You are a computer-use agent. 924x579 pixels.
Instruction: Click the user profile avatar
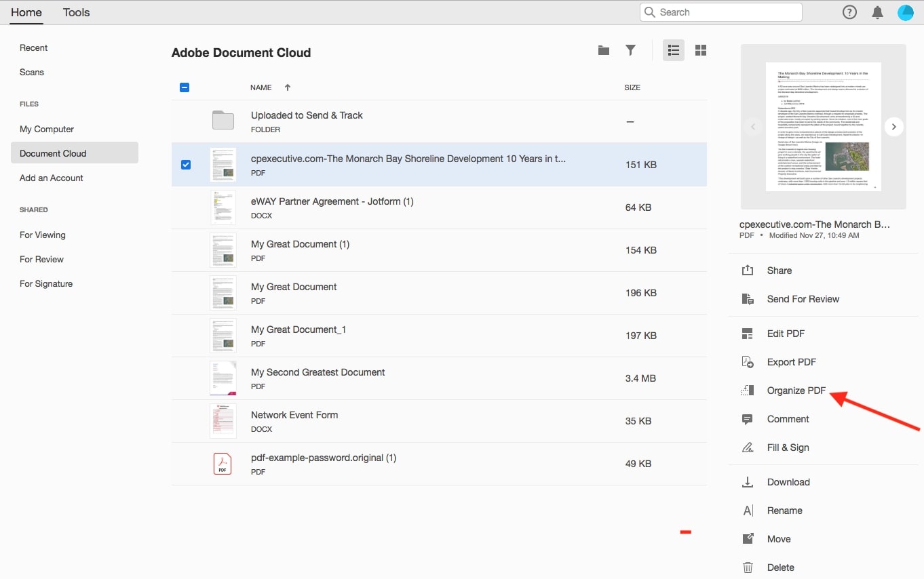pos(905,12)
